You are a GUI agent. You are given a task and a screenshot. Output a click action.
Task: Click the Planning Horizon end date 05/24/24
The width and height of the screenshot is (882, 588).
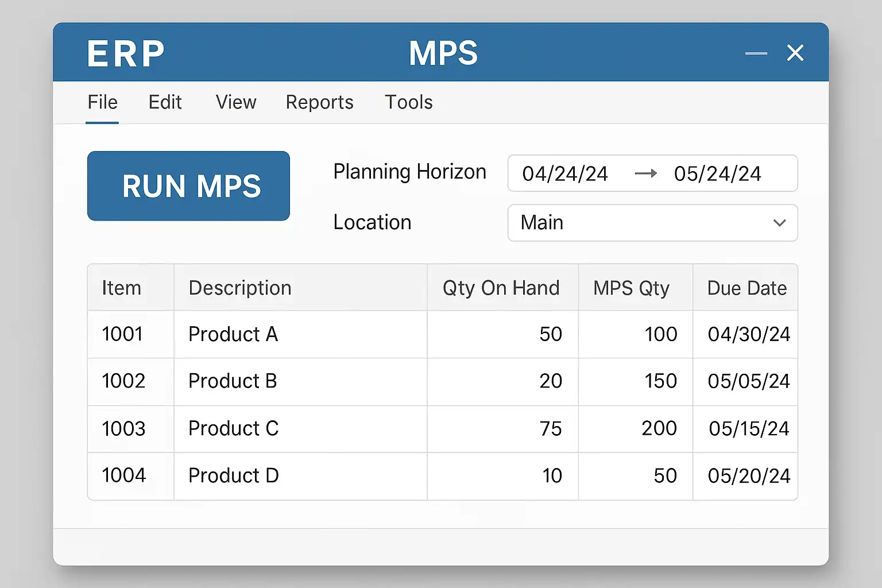(x=717, y=173)
